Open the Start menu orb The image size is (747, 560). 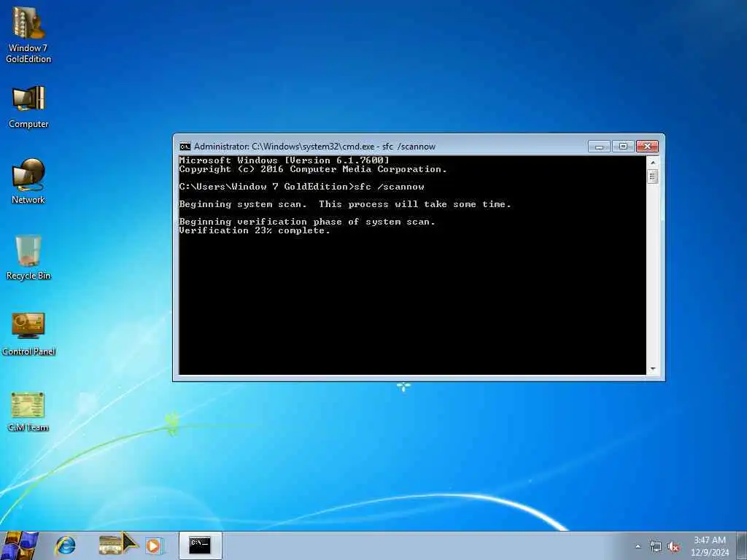click(x=19, y=545)
